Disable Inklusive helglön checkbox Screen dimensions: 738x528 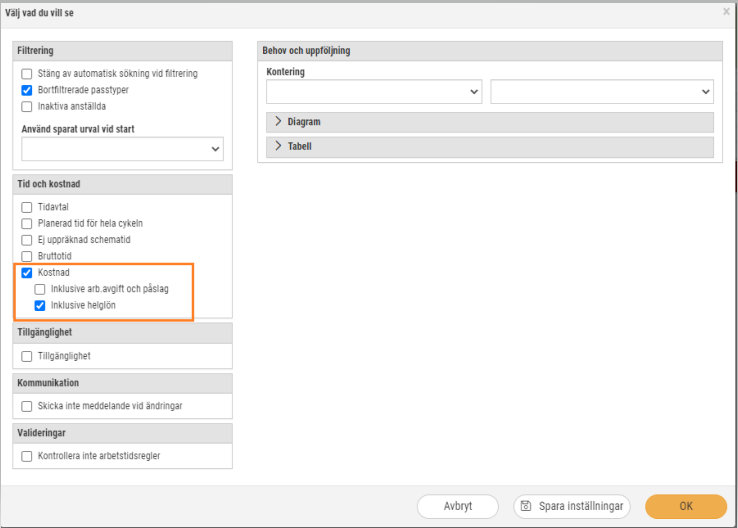point(40,305)
